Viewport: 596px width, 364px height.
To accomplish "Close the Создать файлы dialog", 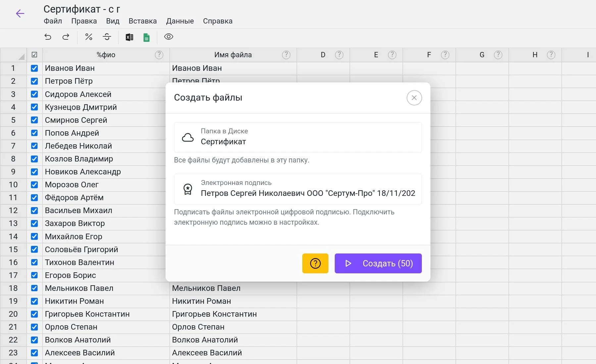I will click(414, 98).
